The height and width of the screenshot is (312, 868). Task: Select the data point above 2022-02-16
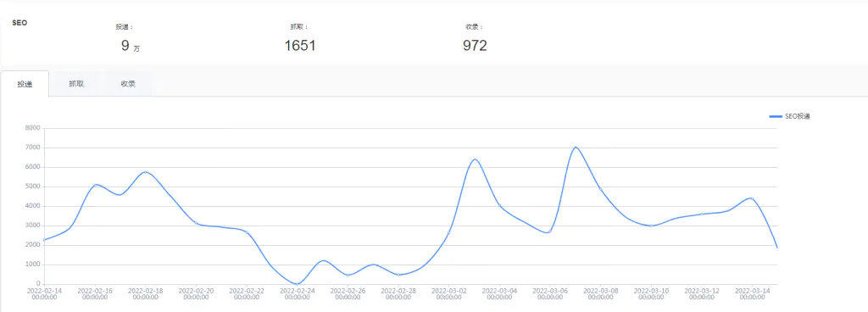point(95,185)
